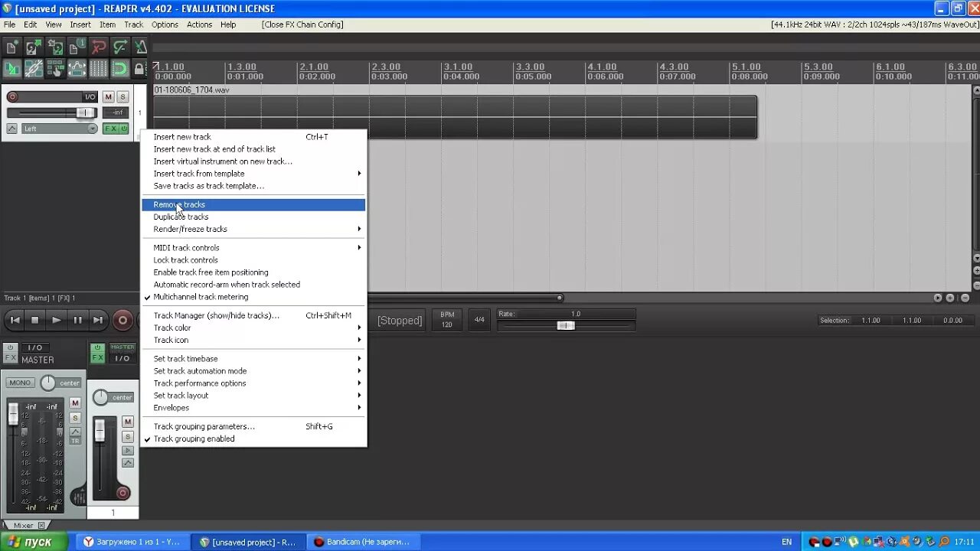The image size is (980, 551).
Task: Toggle the master MONO button
Action: coord(21,383)
